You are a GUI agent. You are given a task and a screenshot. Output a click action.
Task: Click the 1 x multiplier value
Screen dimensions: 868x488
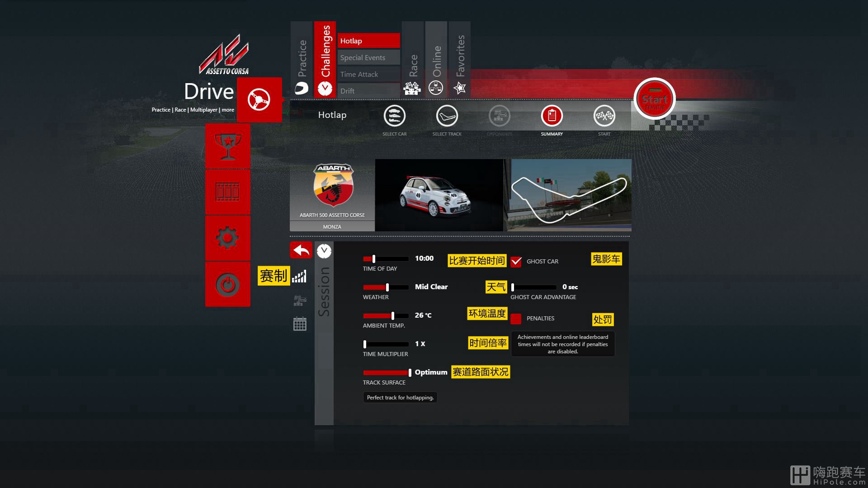420,344
